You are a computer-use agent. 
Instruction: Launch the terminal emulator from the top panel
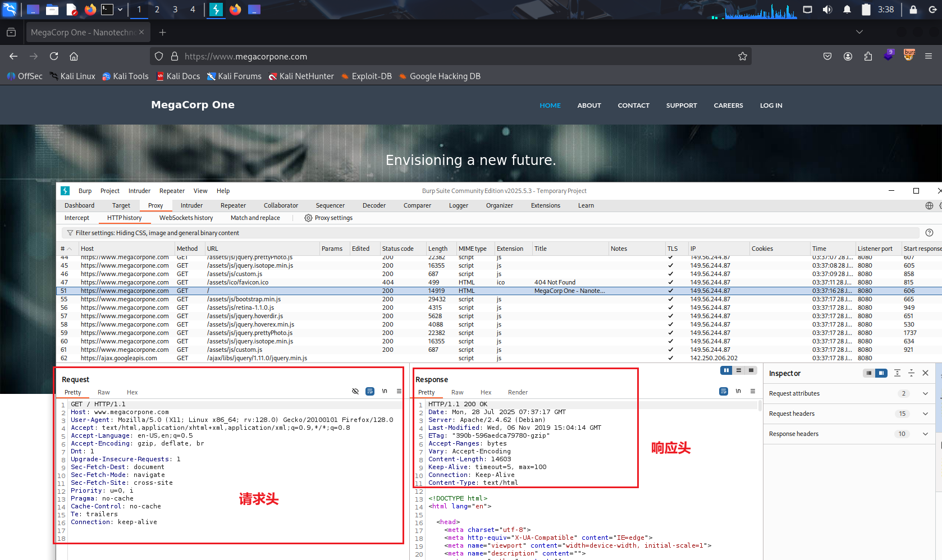tap(107, 9)
